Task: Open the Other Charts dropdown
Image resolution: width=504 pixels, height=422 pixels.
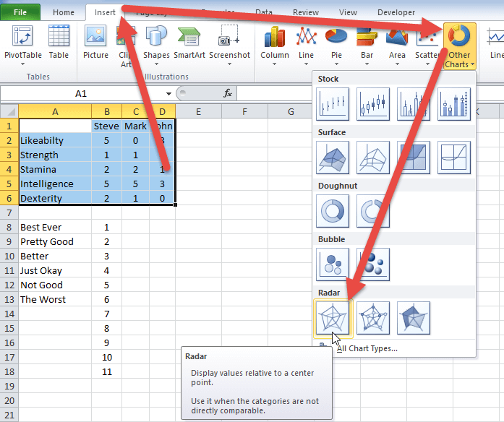Action: pos(458,46)
